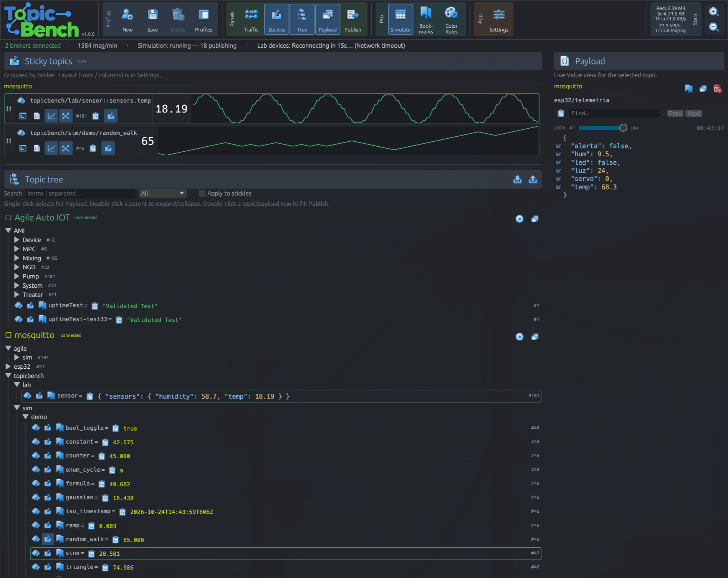Click the tree export download icon
This screenshot has width=728, height=578.
tap(518, 179)
